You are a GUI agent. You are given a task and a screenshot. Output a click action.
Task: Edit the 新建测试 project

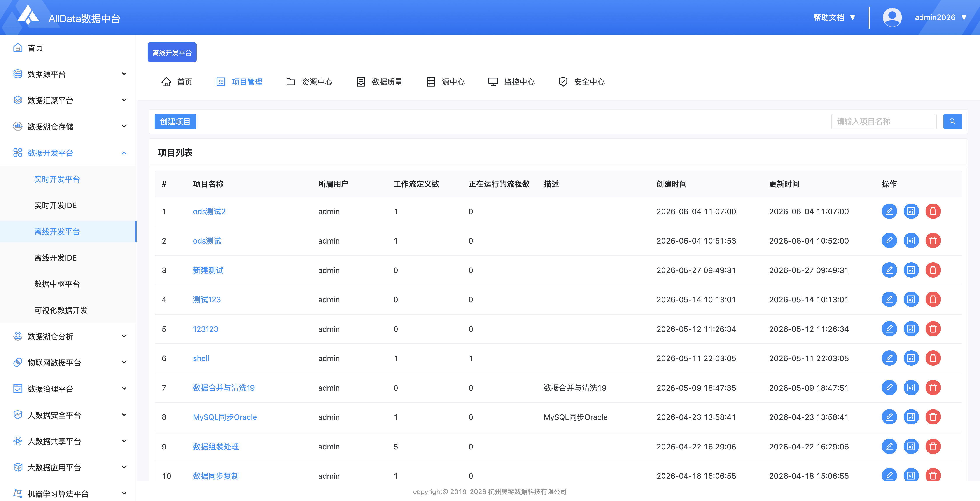pyautogui.click(x=889, y=270)
